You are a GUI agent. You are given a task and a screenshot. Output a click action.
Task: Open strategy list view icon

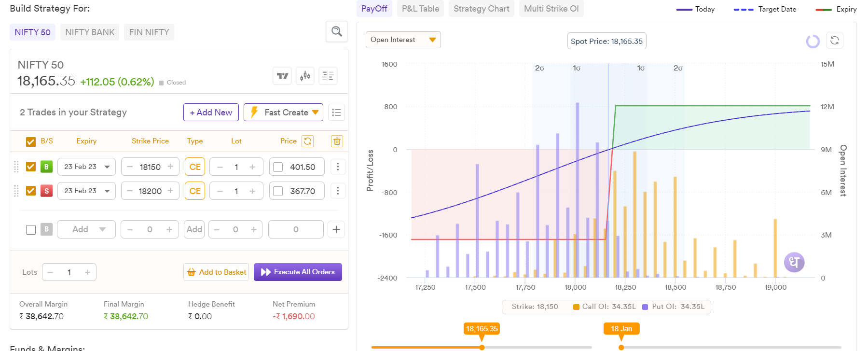(x=336, y=112)
